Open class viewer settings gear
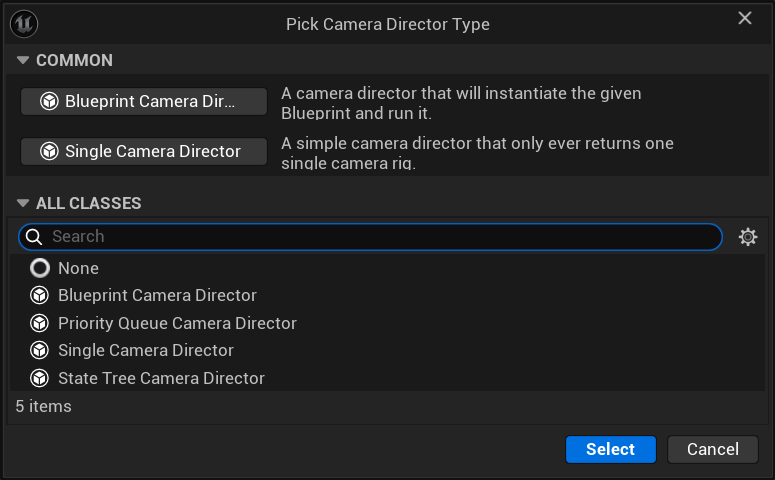The image size is (775, 480). click(x=747, y=237)
